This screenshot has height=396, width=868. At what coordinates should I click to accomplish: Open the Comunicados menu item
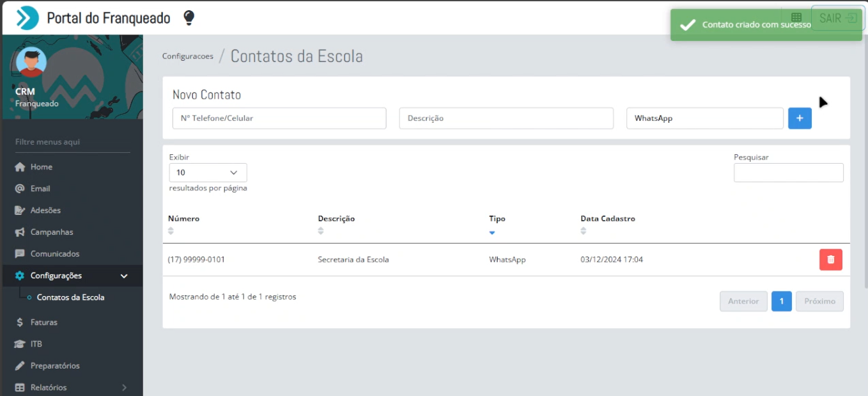point(55,254)
